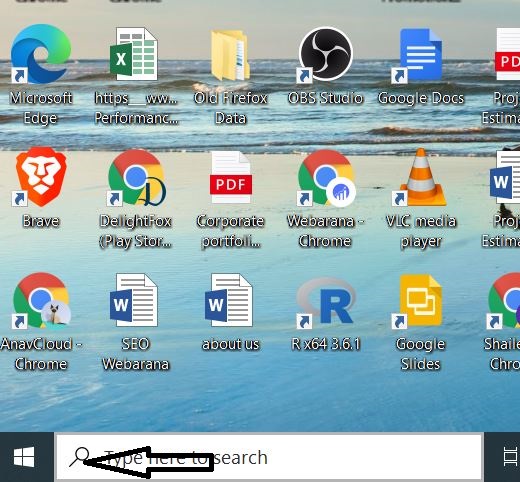This screenshot has width=520, height=482.
Task: Open Task View on the taskbar
Action: tap(511, 457)
